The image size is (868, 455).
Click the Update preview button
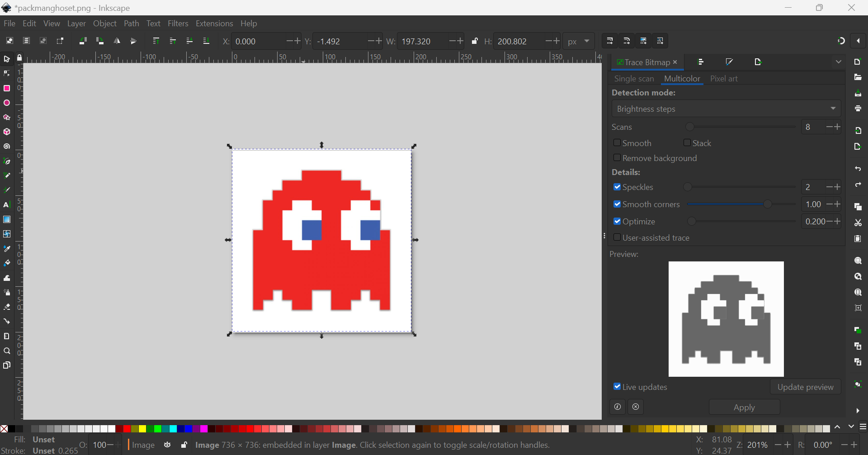[x=805, y=387]
